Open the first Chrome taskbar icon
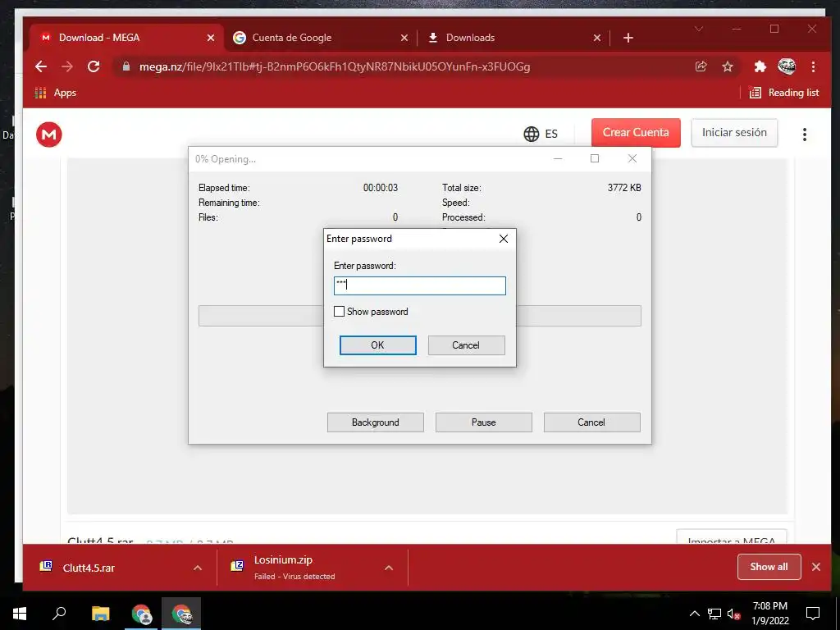Image resolution: width=840 pixels, height=630 pixels. click(x=141, y=614)
